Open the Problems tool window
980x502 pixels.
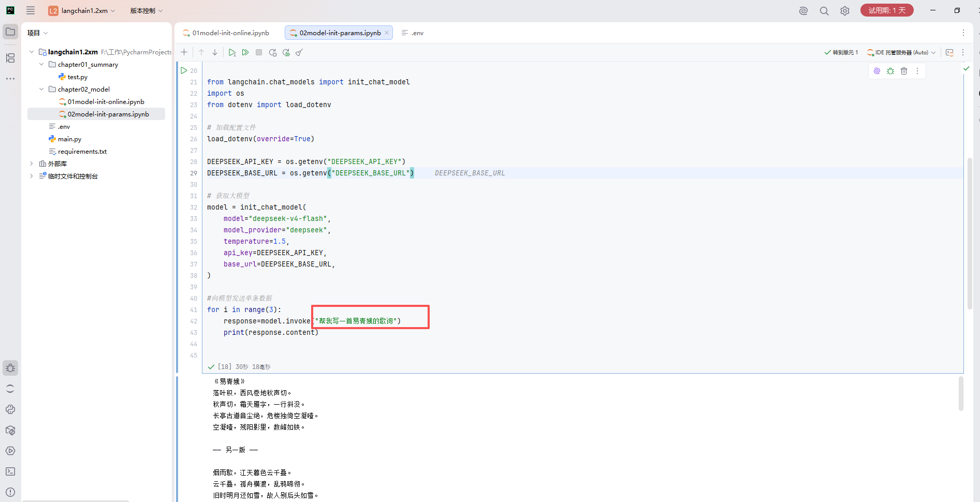[10, 492]
